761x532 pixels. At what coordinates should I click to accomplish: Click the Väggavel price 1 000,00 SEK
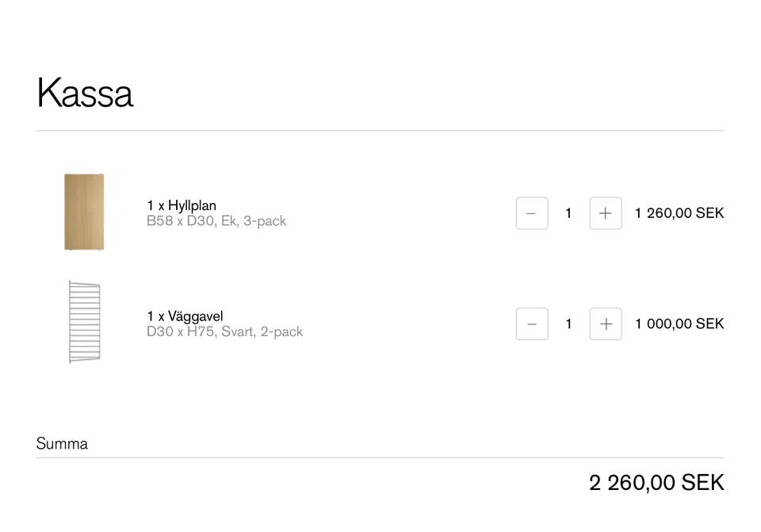point(679,323)
